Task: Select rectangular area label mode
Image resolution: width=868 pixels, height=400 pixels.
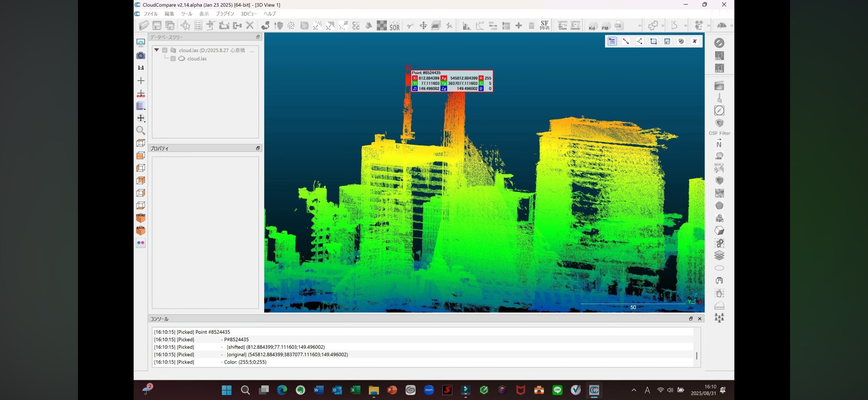Action: pos(653,41)
